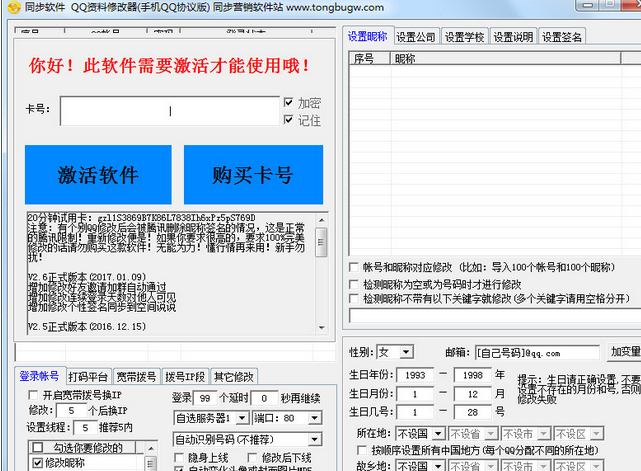Click the V2.6正式版本 (2017.01.09) text line
Image resolution: width=641 pixels, height=471 pixels.
(x=87, y=277)
